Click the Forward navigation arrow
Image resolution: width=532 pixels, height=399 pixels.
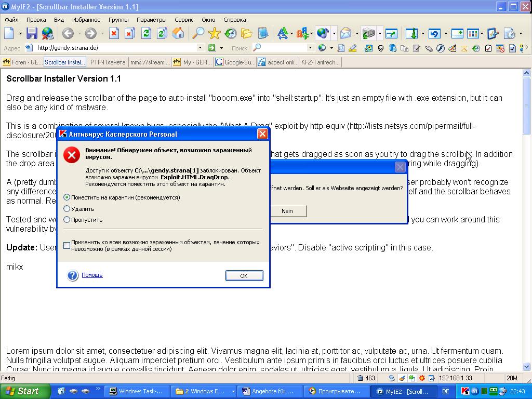(90, 33)
